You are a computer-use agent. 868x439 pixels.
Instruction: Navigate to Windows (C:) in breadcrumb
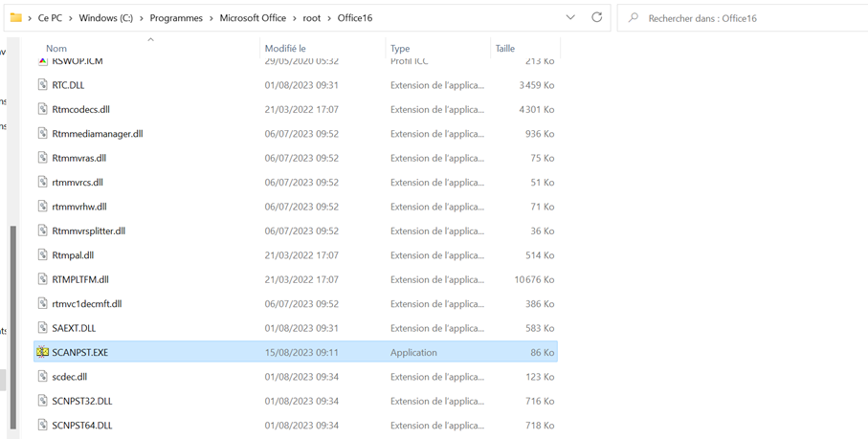click(x=105, y=18)
